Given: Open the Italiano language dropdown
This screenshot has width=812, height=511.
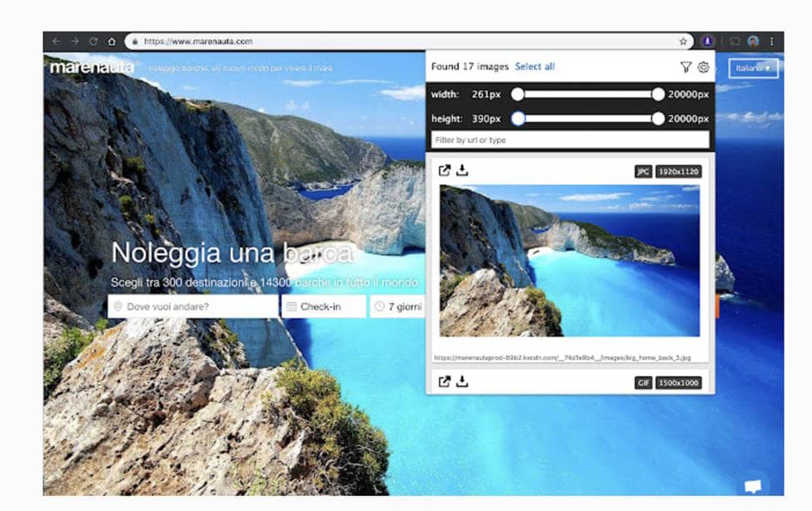Looking at the screenshot, I should coord(752,68).
